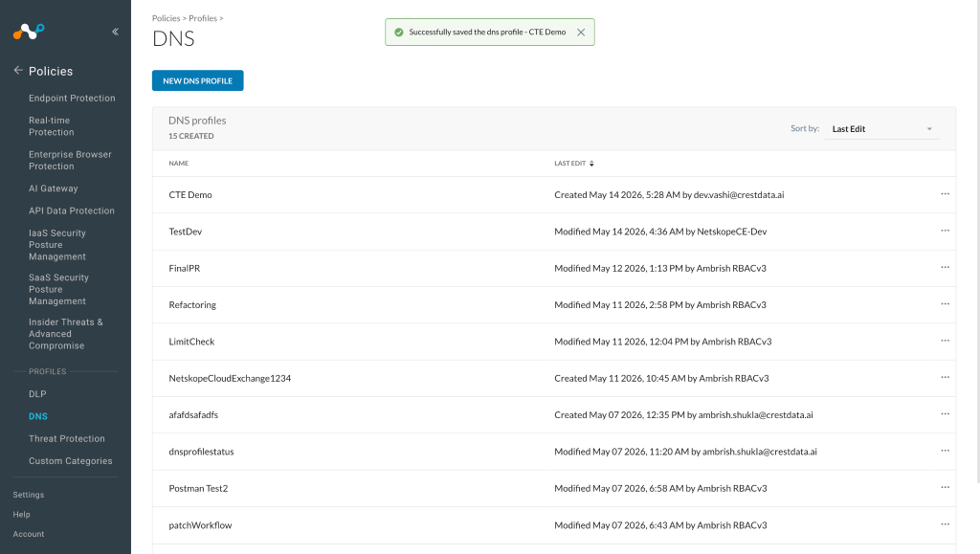Open Help in the sidebar
The width and height of the screenshot is (980, 554).
21,515
